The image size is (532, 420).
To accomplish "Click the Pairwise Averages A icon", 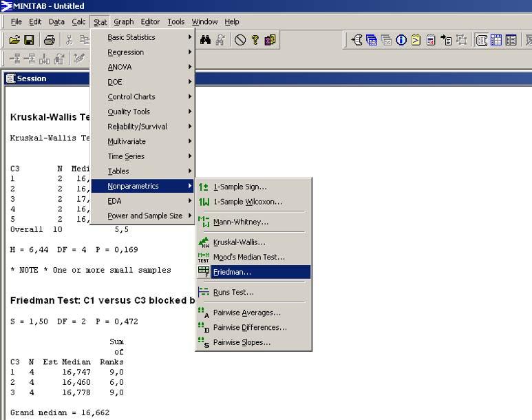I will (204, 313).
